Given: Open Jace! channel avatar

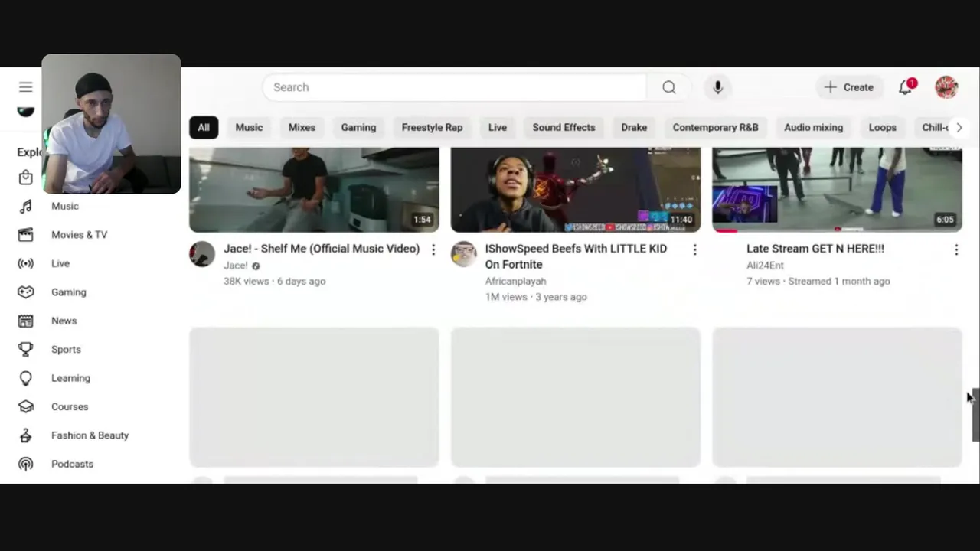Looking at the screenshot, I should click(x=202, y=254).
